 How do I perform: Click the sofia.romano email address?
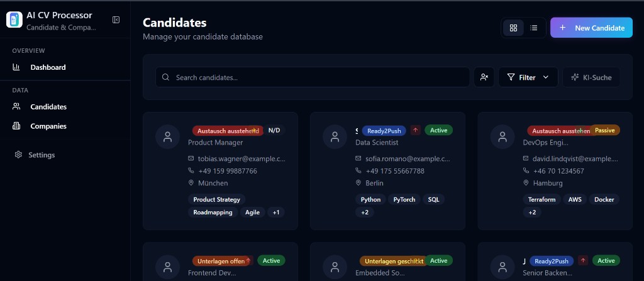coord(408,158)
